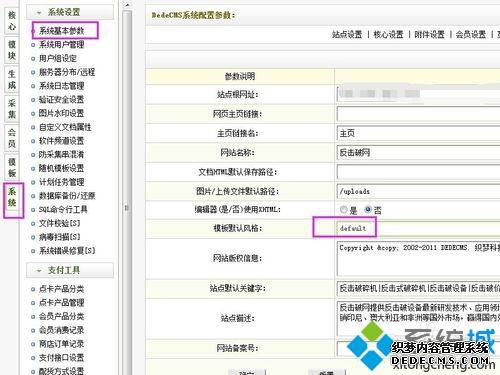Switch to 采集 vertical tab
500x375 pixels.
coord(12,109)
